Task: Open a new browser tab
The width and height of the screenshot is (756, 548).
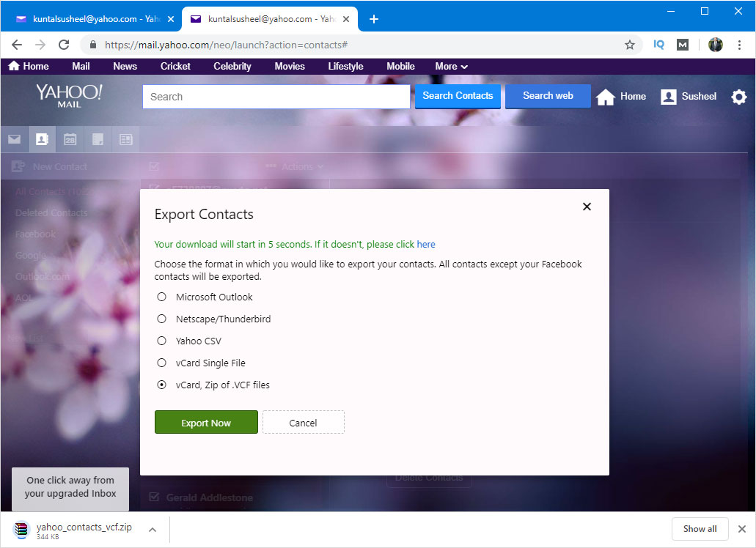Action: click(x=374, y=19)
